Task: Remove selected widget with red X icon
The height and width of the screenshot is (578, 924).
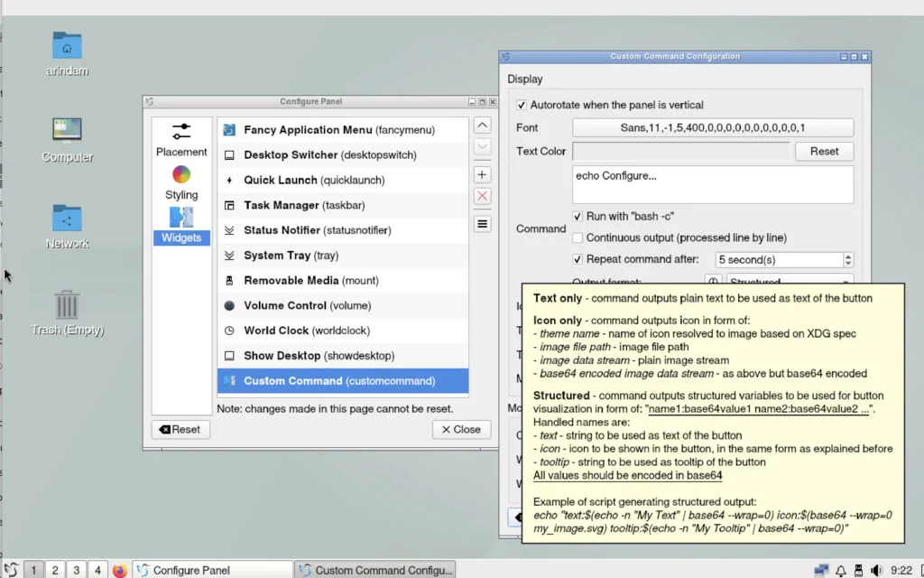Action: [x=483, y=196]
